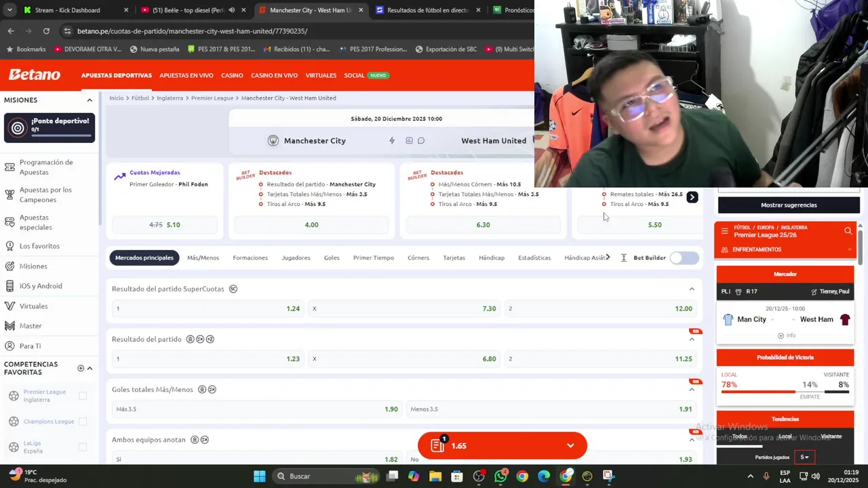The height and width of the screenshot is (488, 868).
Task: Select Más 3.5 goals at 1.90
Action: click(256, 409)
